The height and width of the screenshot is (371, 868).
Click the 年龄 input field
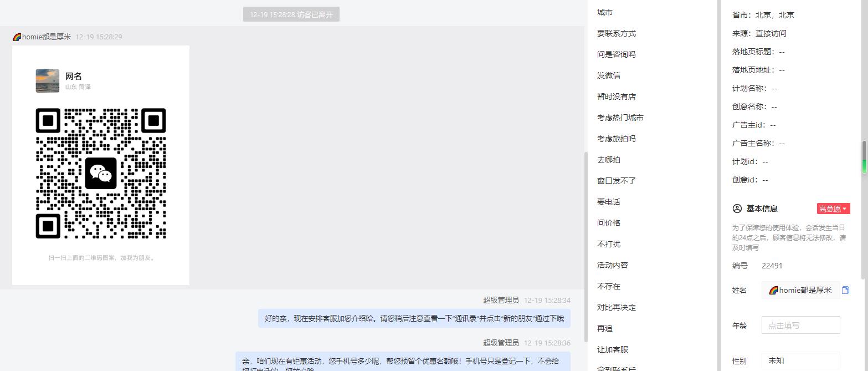[800, 326]
